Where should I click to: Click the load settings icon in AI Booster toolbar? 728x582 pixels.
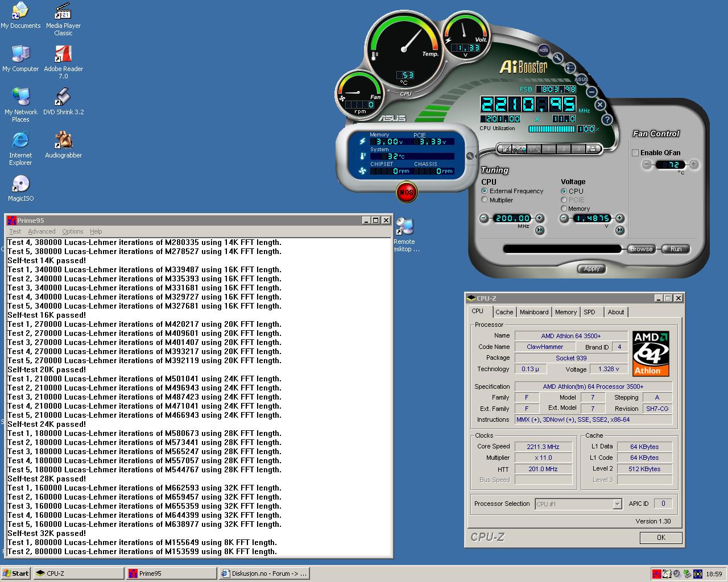(x=519, y=149)
